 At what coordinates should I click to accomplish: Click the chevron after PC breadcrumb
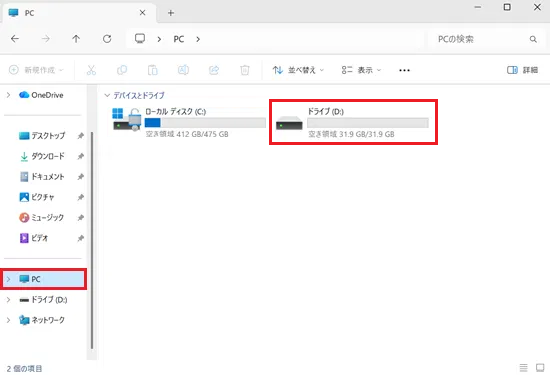pos(198,39)
